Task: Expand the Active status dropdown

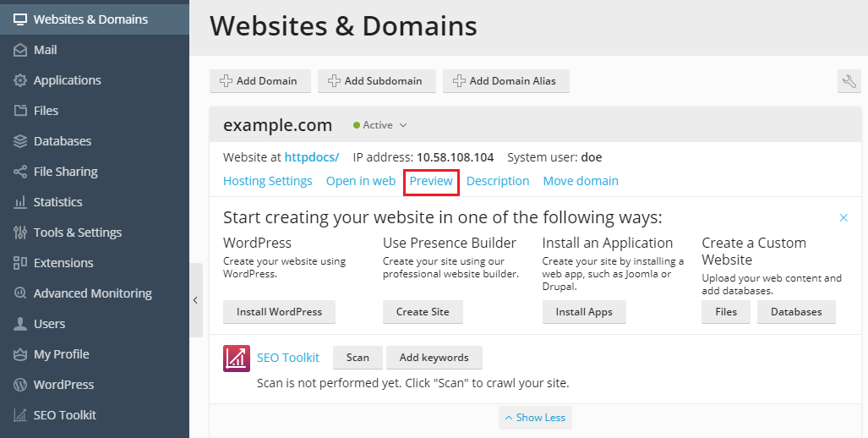Action: [x=380, y=125]
